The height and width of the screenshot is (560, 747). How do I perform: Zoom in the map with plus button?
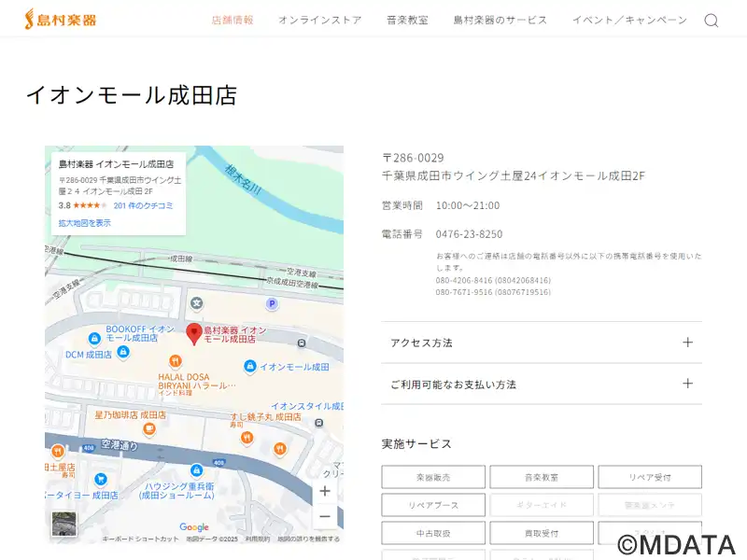pyautogui.click(x=325, y=491)
